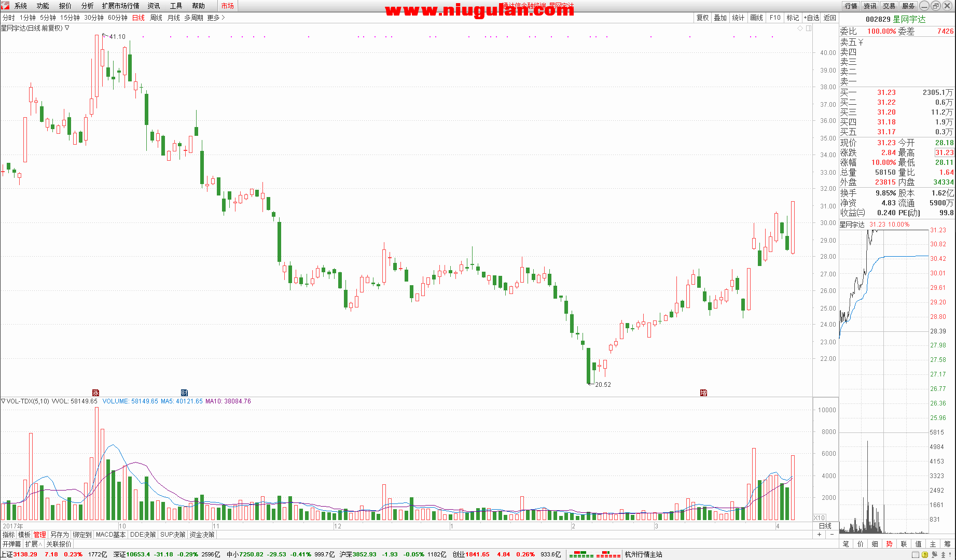Click the exclamation icon in the status bar
Viewport: 956px width, 560px height.
(950, 554)
